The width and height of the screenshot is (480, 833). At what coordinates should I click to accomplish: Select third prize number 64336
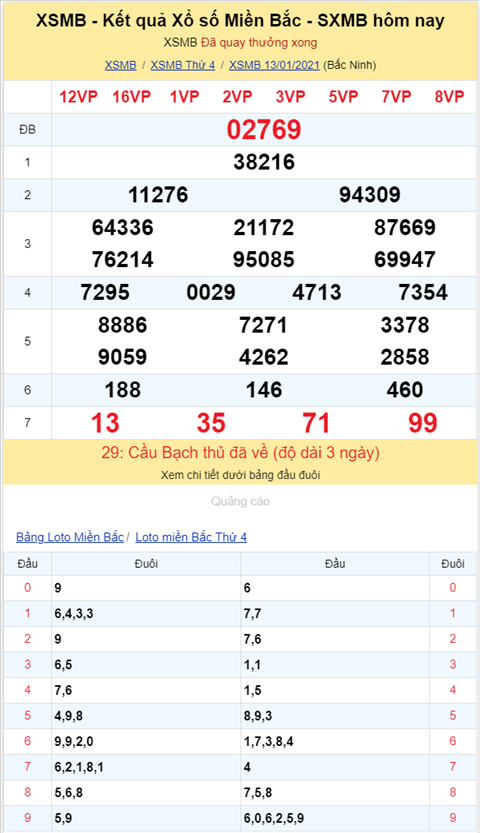[x=123, y=227]
